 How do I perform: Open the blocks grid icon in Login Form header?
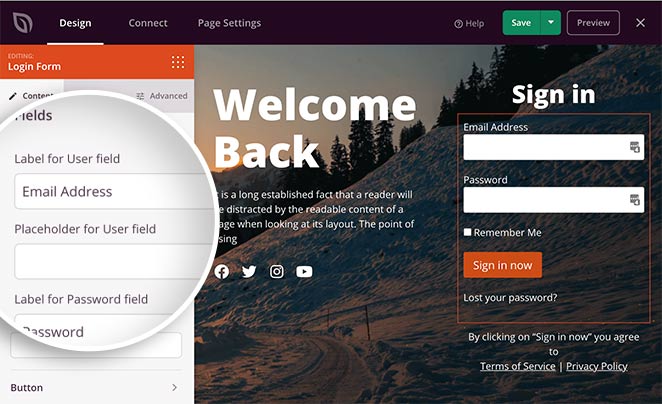coord(178,62)
